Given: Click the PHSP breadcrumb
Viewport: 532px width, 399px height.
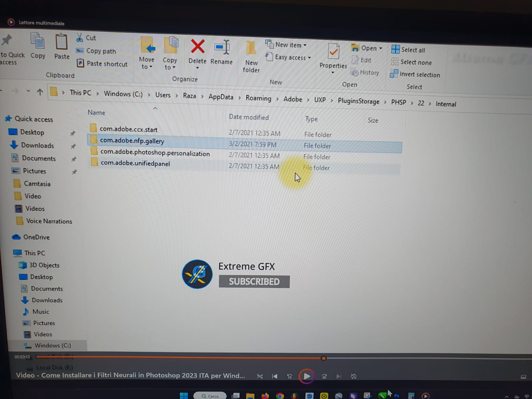Looking at the screenshot, I should pyautogui.click(x=398, y=102).
